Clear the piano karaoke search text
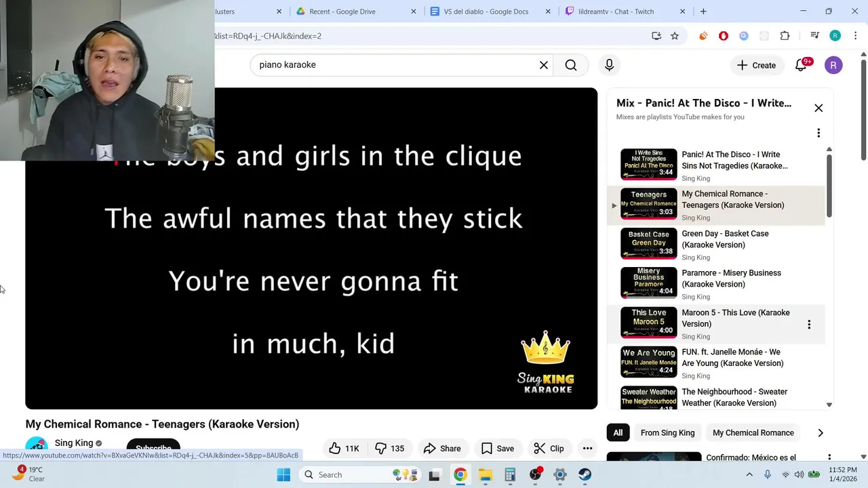868x488 pixels. click(x=544, y=65)
